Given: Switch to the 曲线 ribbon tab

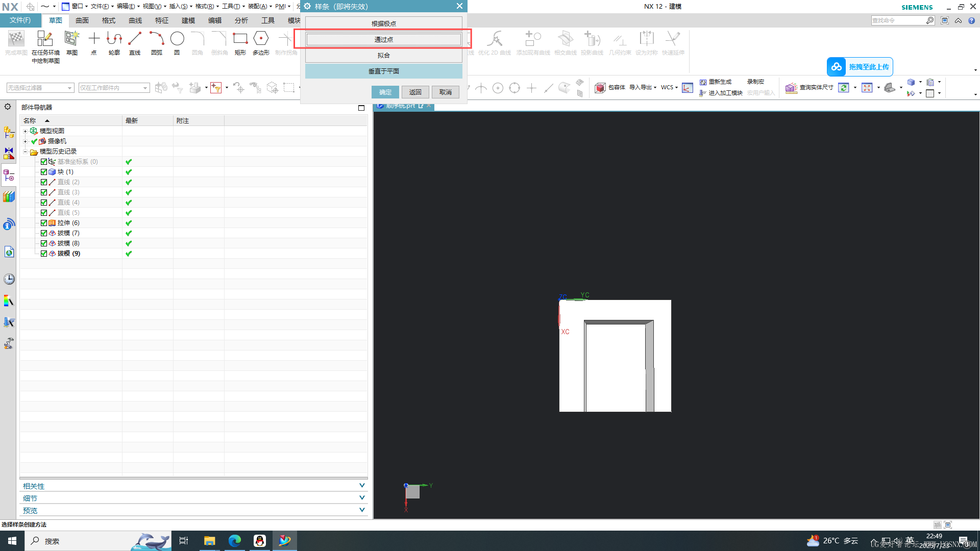Looking at the screenshot, I should 135,20.
